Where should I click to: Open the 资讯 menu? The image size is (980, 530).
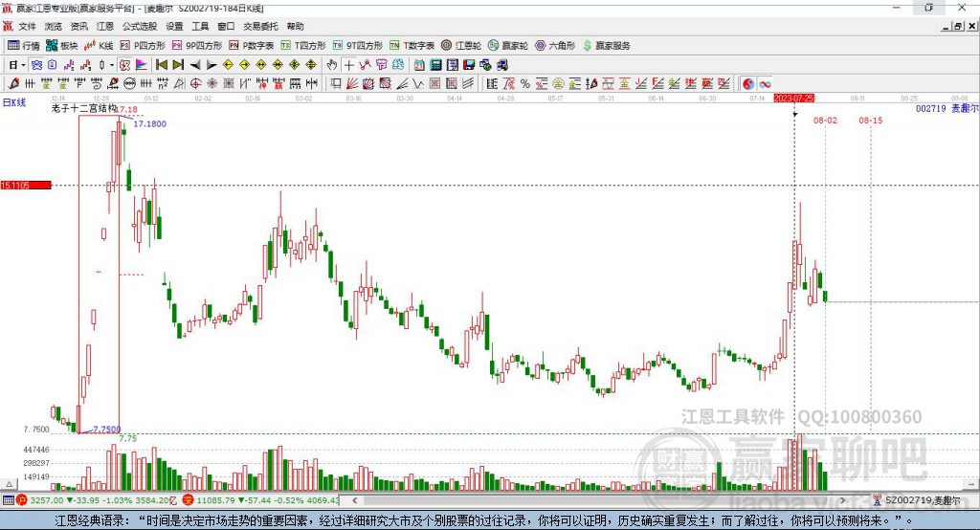79,26
